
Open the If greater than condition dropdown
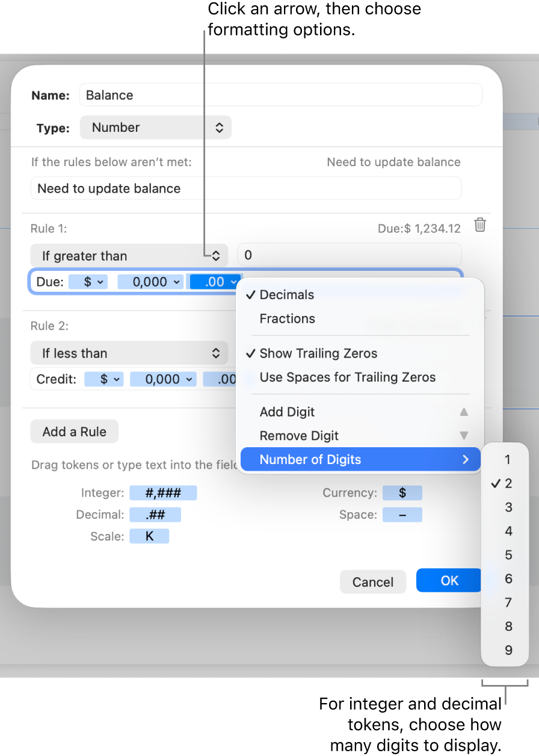tap(129, 255)
